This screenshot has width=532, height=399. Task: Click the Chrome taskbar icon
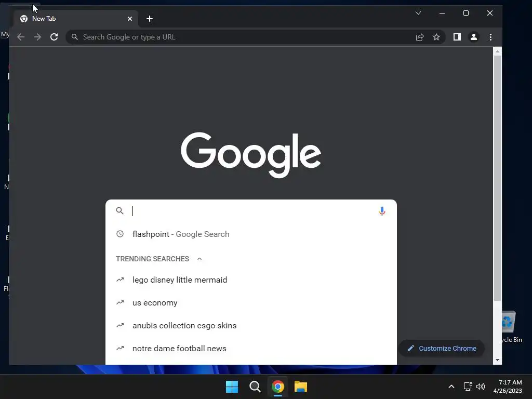pyautogui.click(x=277, y=387)
